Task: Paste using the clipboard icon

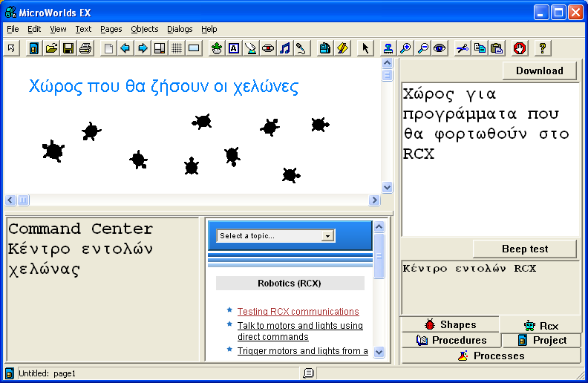Action: point(497,48)
